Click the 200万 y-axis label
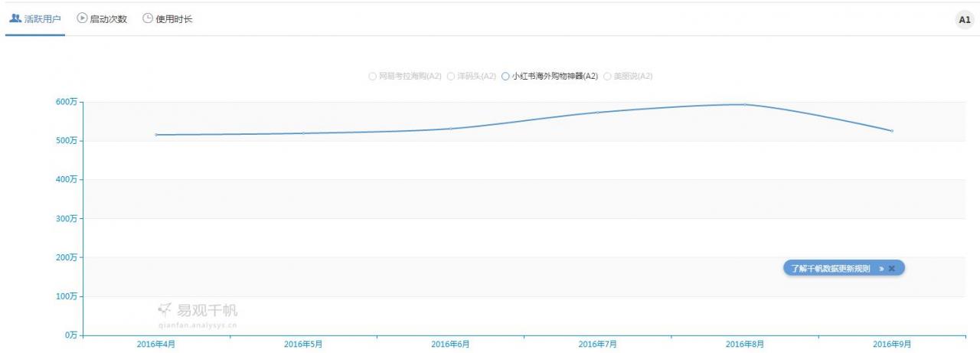Image resolution: width=980 pixels, height=353 pixels. pos(66,257)
